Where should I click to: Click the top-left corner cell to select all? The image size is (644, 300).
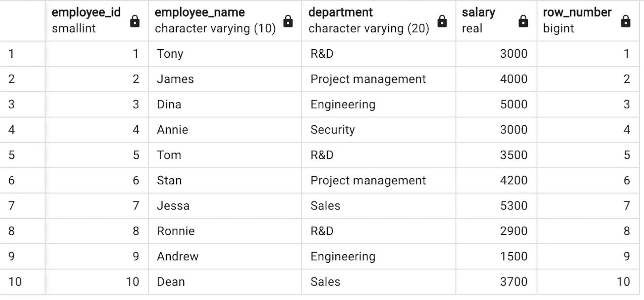point(22,21)
